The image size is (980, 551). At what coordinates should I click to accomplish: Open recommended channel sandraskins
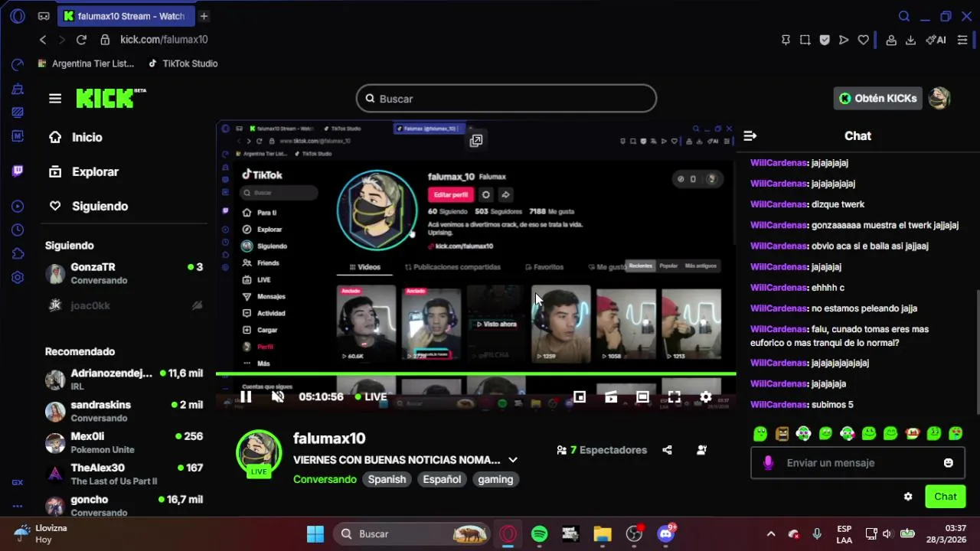click(124, 411)
